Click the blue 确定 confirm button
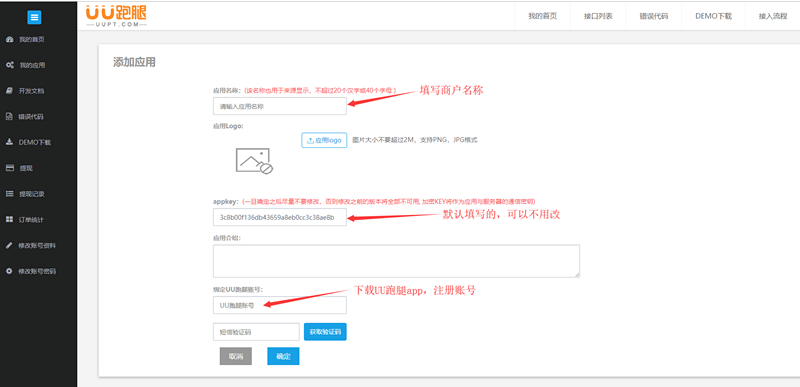 coord(283,356)
